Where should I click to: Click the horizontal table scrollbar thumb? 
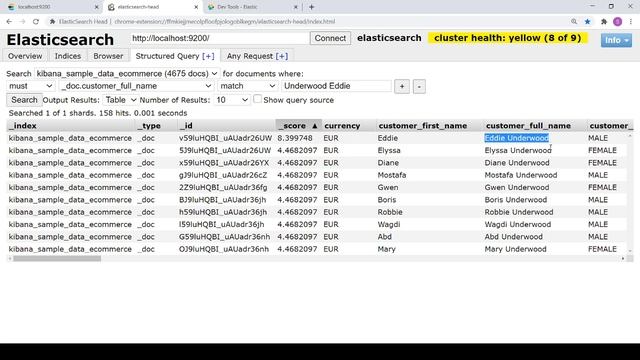click(57, 258)
